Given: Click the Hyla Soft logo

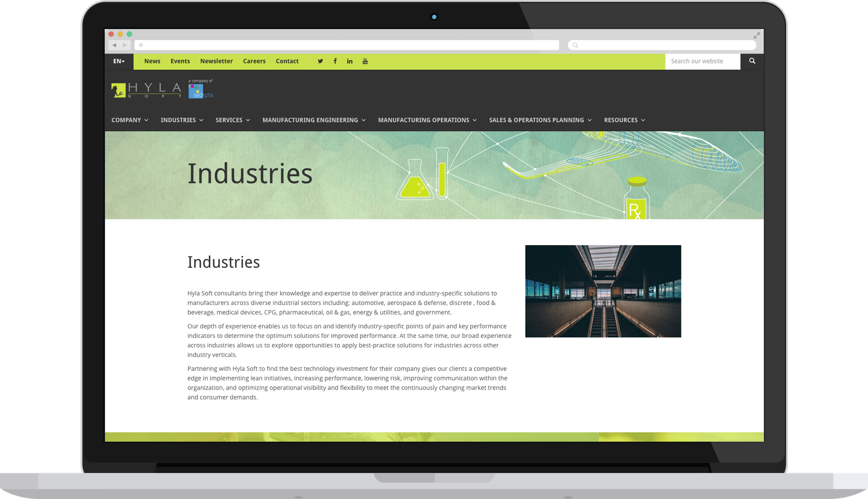Looking at the screenshot, I should coord(147,90).
